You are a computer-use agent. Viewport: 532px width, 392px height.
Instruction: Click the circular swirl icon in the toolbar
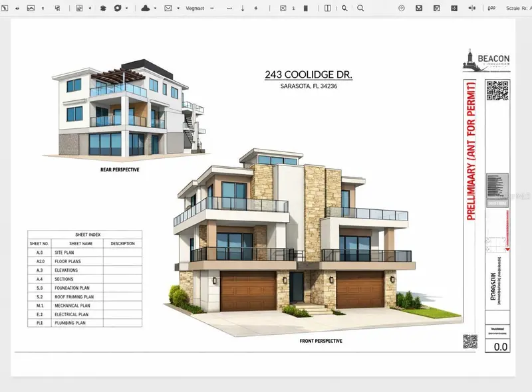[x=118, y=8]
